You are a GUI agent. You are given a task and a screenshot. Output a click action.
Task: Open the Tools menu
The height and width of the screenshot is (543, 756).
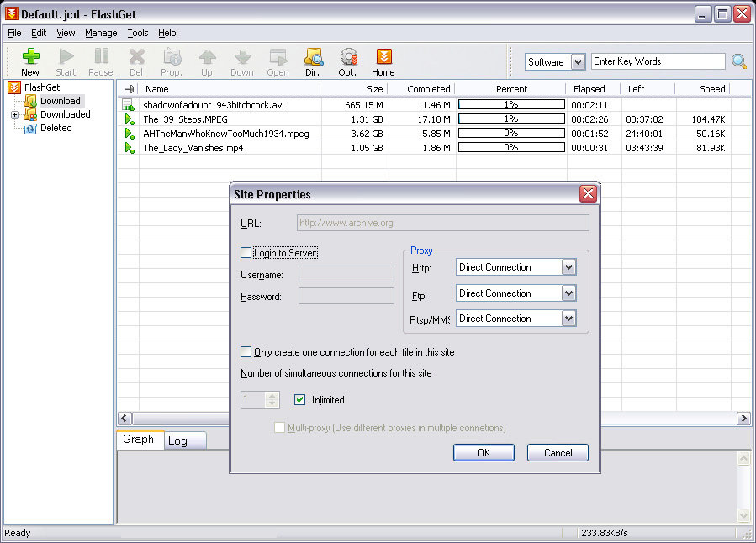pos(138,33)
